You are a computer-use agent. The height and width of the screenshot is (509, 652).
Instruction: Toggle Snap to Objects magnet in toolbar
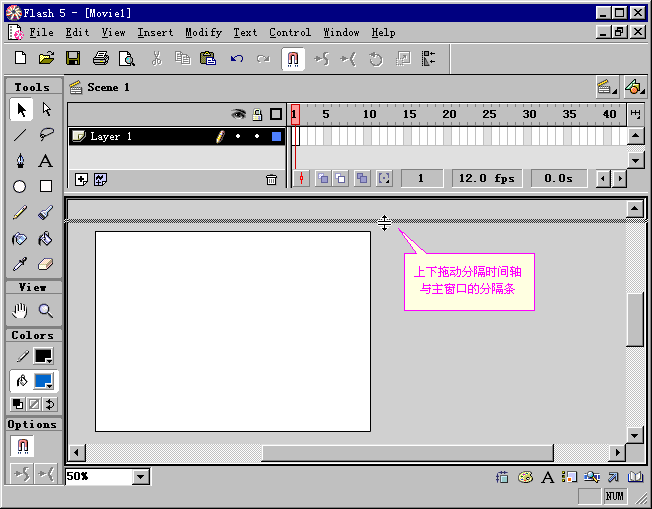click(x=293, y=59)
